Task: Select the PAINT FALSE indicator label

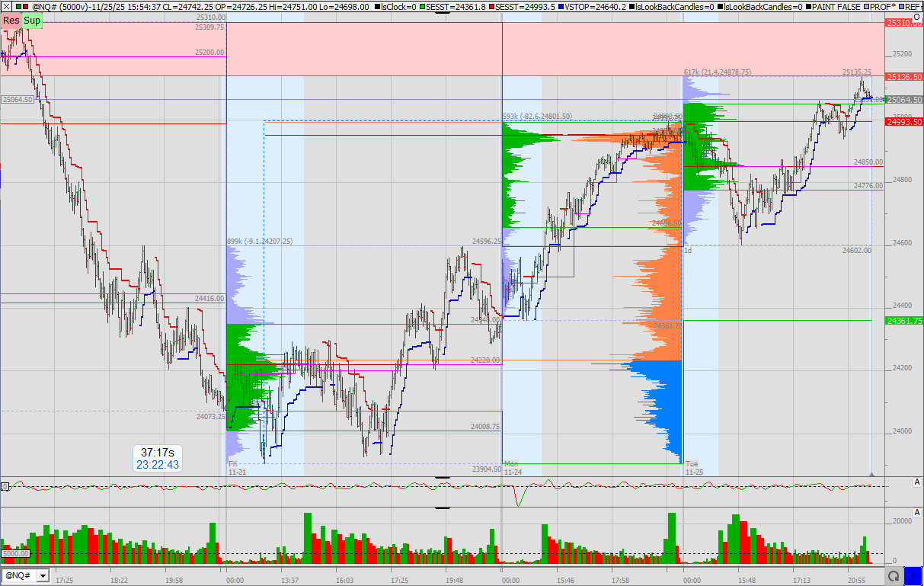Action: (x=834, y=6)
